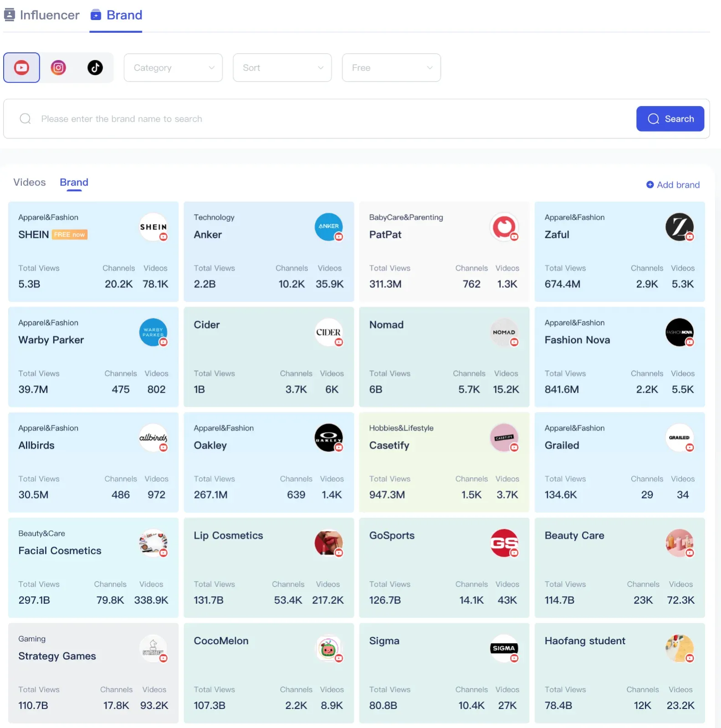Click the BabyCare&Parenting category label
This screenshot has height=728, width=721.
tap(406, 217)
